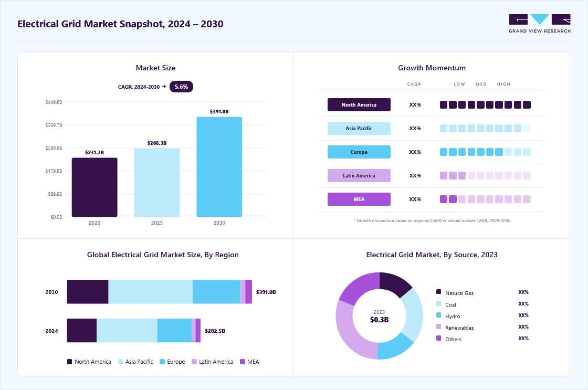Click the $282.5B total label
This screenshot has width=588, height=390.
[215, 331]
